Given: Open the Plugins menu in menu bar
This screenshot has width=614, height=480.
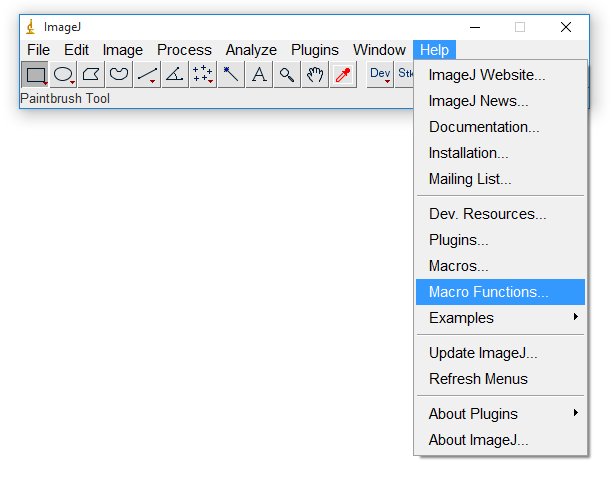Looking at the screenshot, I should 315,50.
